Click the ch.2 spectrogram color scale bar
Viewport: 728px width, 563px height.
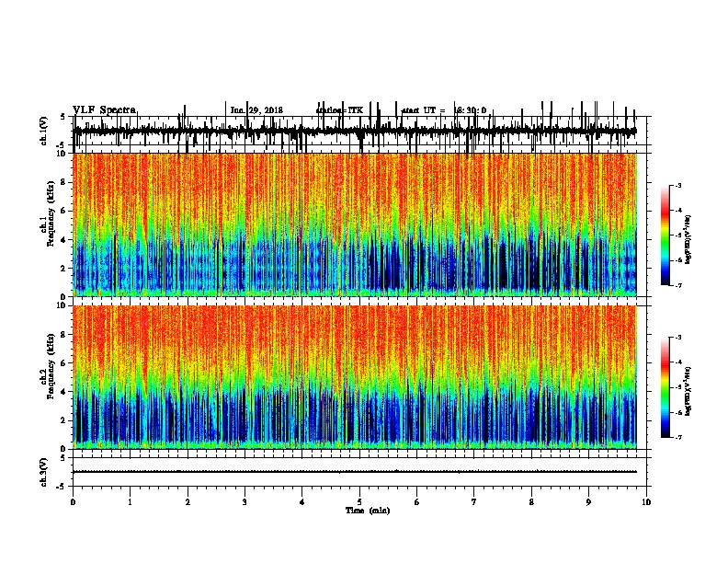pos(665,387)
